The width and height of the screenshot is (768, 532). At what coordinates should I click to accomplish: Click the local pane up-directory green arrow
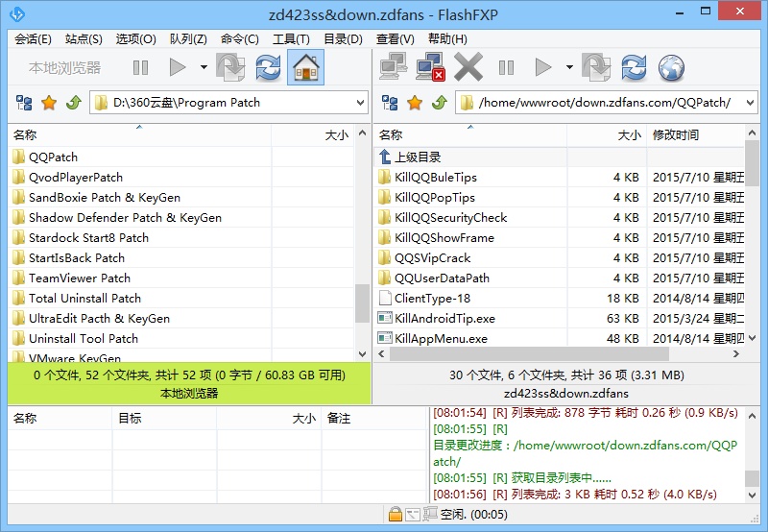point(74,103)
